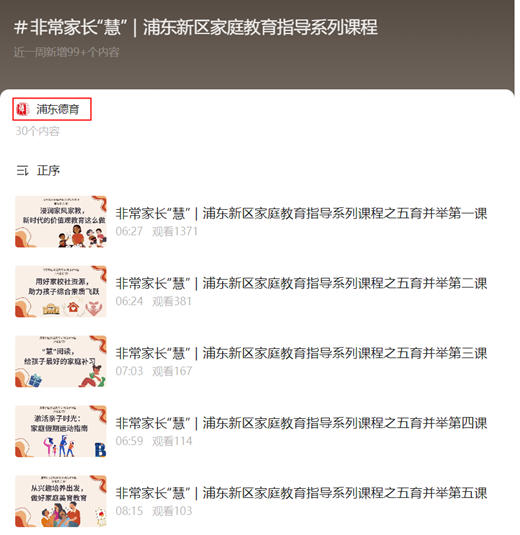Select the 五育并举第三课 course title
The height and width of the screenshot is (535, 520).
tap(301, 353)
